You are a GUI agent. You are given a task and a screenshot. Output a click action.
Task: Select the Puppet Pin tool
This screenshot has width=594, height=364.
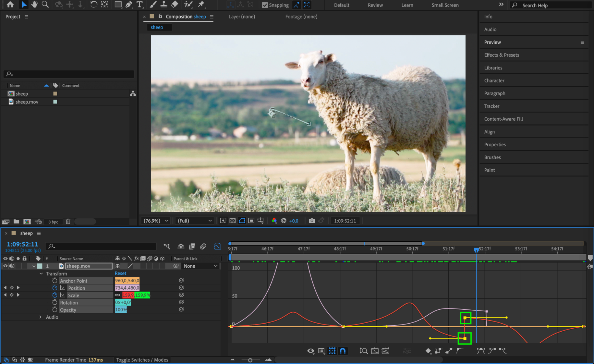pos(201,4)
